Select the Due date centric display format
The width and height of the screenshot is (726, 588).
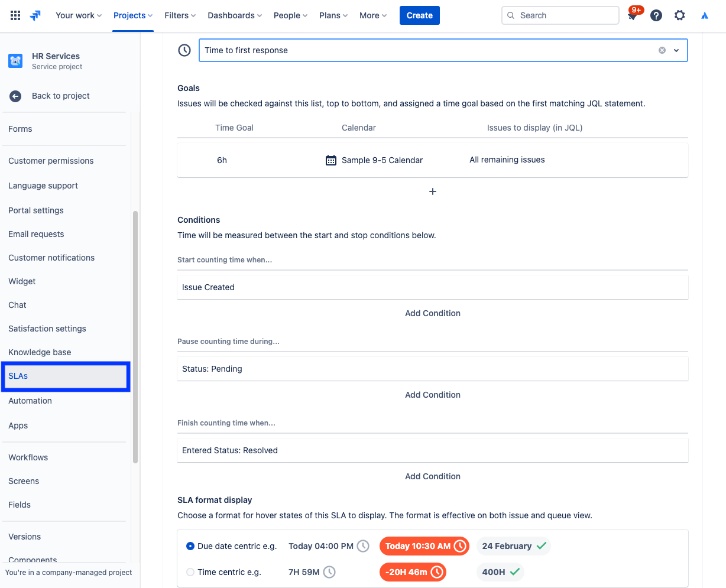pos(190,545)
